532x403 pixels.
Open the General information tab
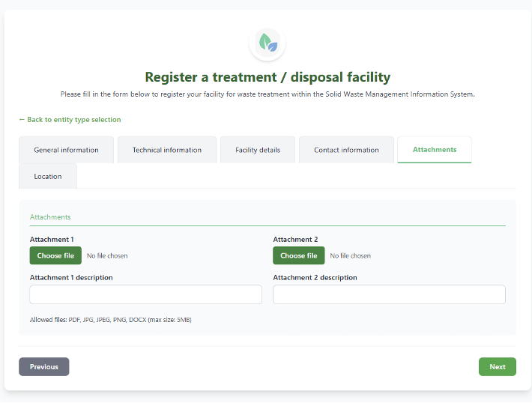click(x=66, y=150)
